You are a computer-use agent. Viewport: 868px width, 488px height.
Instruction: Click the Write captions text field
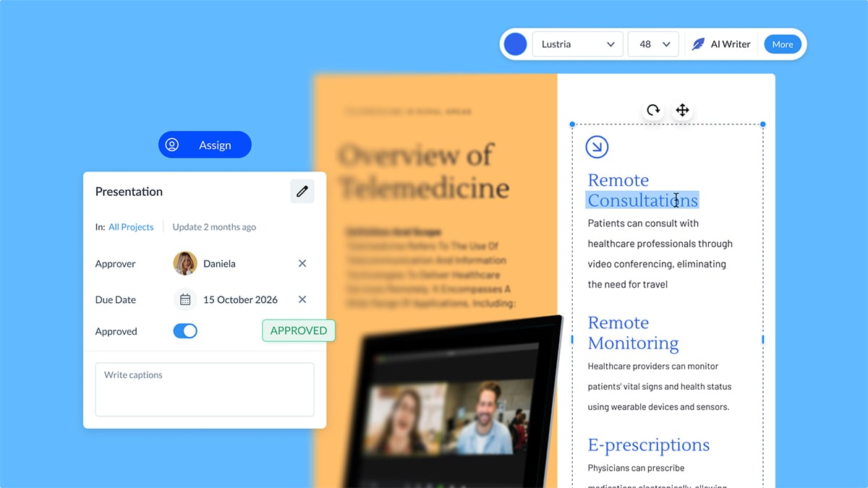pyautogui.click(x=205, y=389)
